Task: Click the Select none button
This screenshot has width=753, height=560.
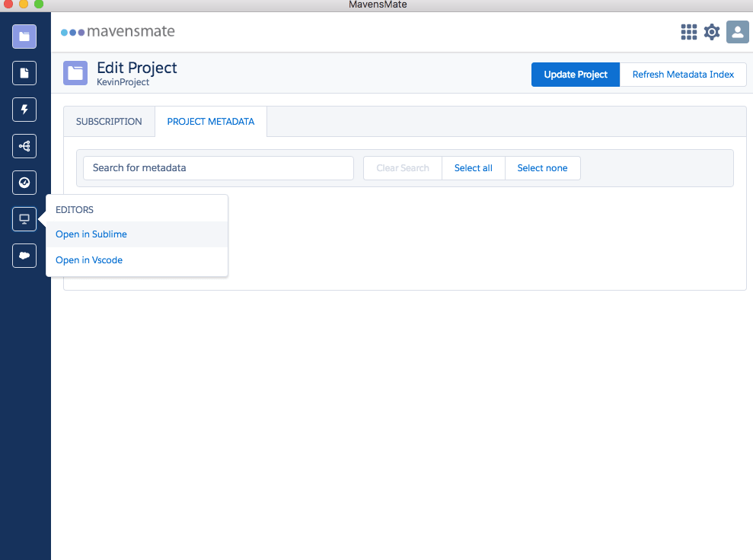Action: click(x=542, y=168)
